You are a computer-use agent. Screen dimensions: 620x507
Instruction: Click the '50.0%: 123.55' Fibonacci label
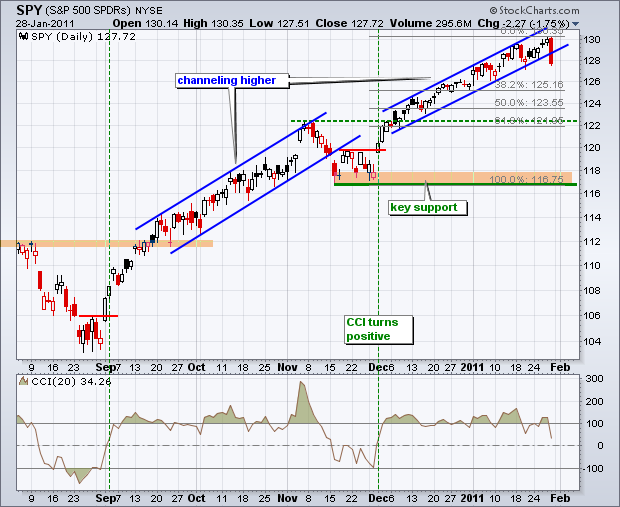coord(529,103)
